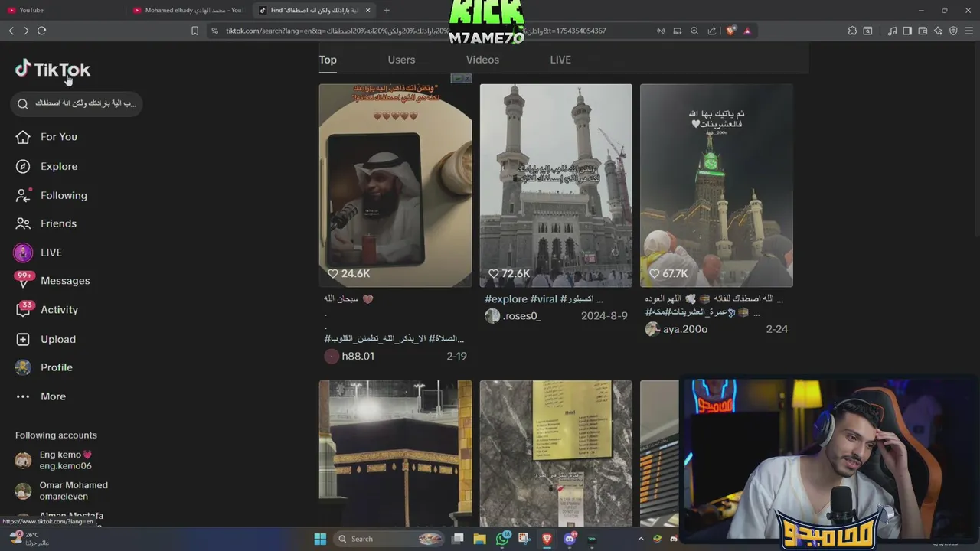The width and height of the screenshot is (980, 551).
Task: Open the browser hamburger menu
Action: click(969, 31)
